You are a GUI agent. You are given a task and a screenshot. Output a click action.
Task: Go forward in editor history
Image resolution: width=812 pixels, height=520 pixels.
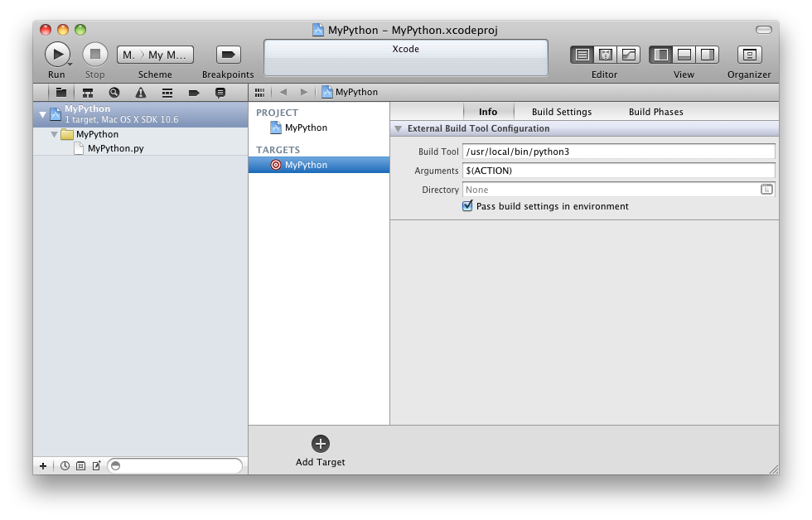click(x=304, y=92)
